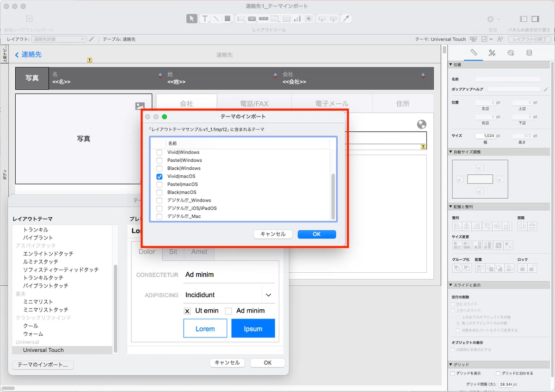Click the globe icon on layout

click(x=421, y=124)
